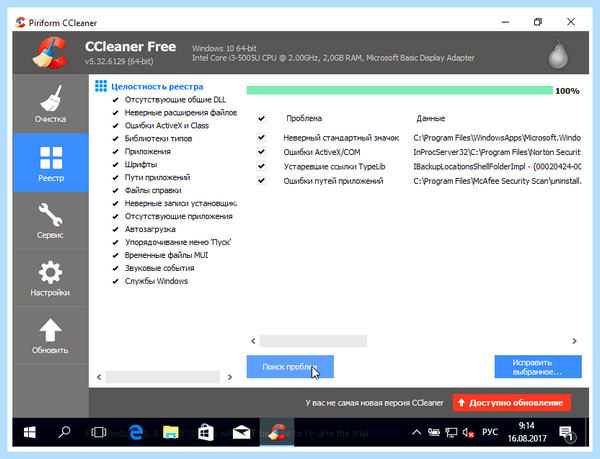Screen dimensions: 600x459
Task: Click left panel scrollbar right arrow
Action: [x=230, y=377]
